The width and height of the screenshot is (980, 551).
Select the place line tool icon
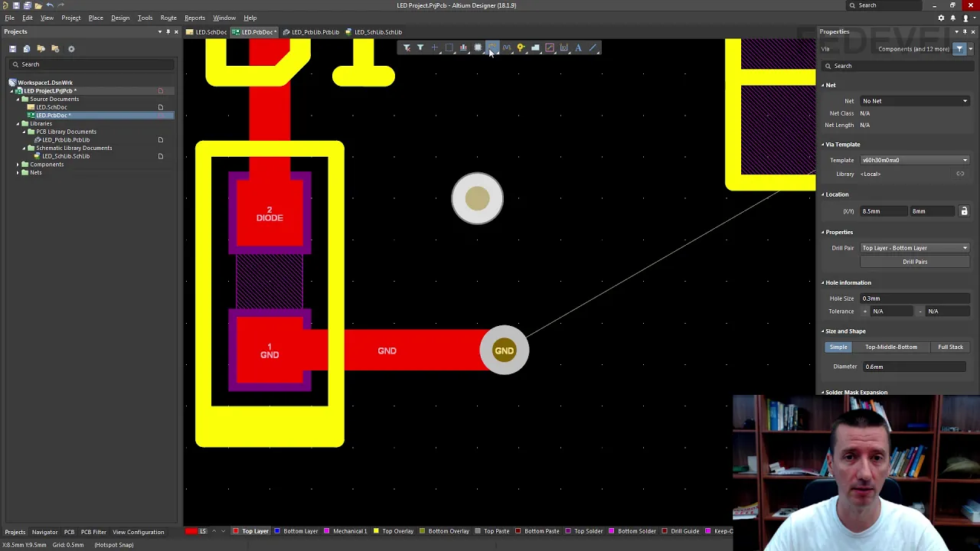pos(593,48)
